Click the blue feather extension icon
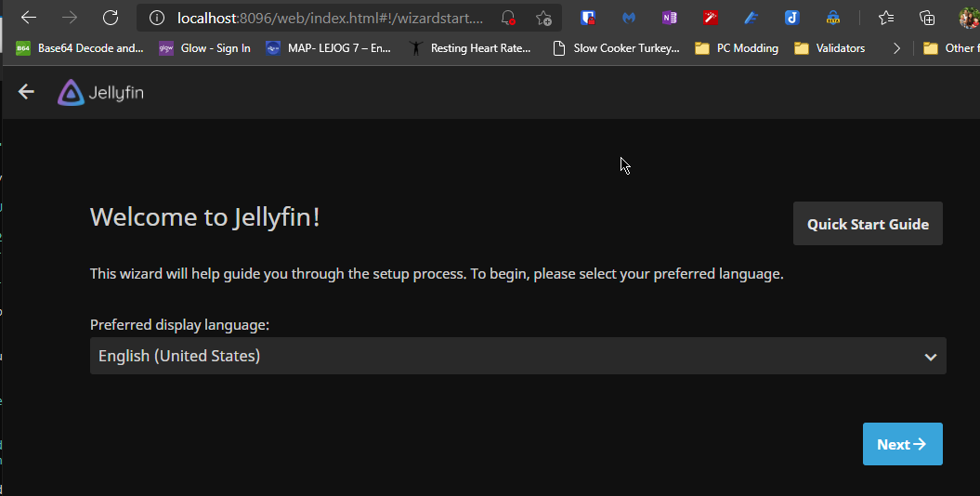The width and height of the screenshot is (980, 496). 751,18
